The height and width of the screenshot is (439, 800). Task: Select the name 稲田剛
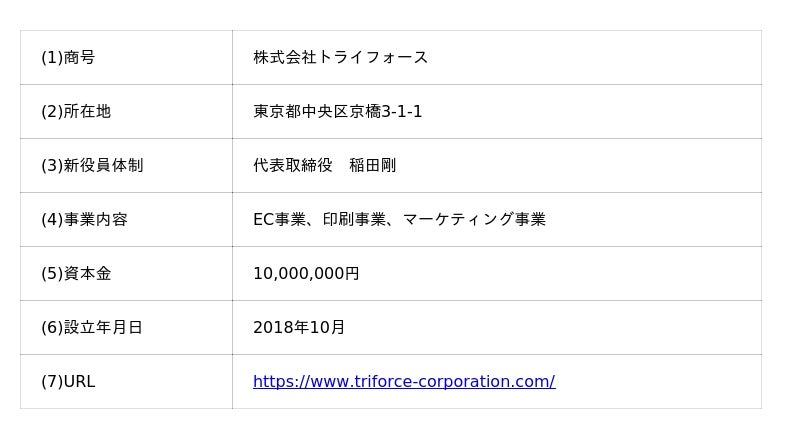click(372, 165)
